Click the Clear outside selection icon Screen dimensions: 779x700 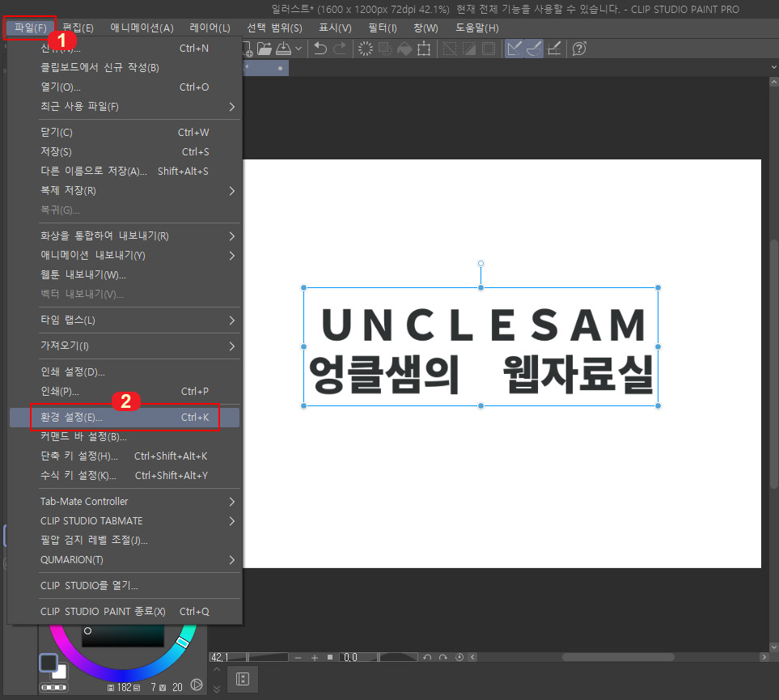385,49
